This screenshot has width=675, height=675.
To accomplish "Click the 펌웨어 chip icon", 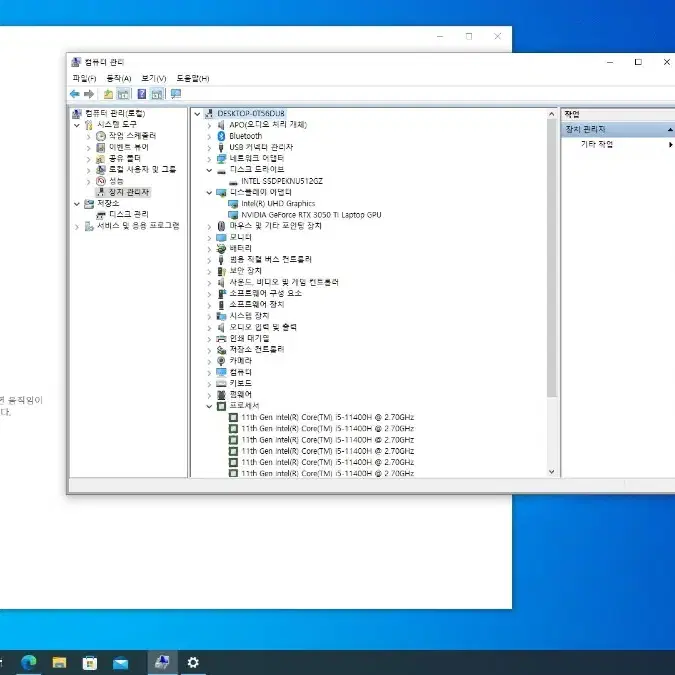I will [221, 394].
